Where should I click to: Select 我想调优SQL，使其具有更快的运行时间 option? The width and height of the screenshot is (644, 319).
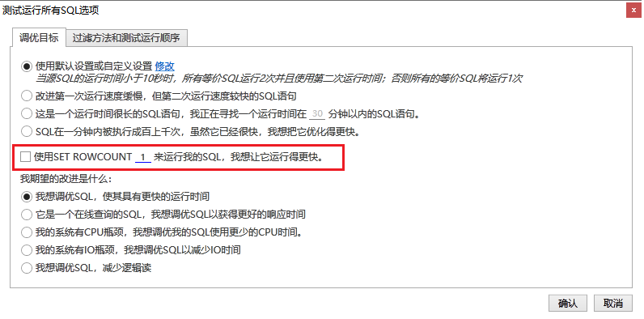(27, 197)
